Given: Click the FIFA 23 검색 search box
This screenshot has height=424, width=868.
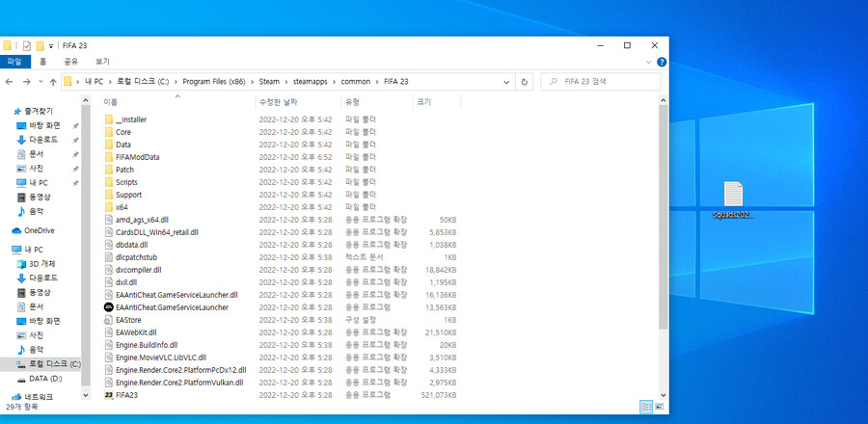Looking at the screenshot, I should (601, 82).
